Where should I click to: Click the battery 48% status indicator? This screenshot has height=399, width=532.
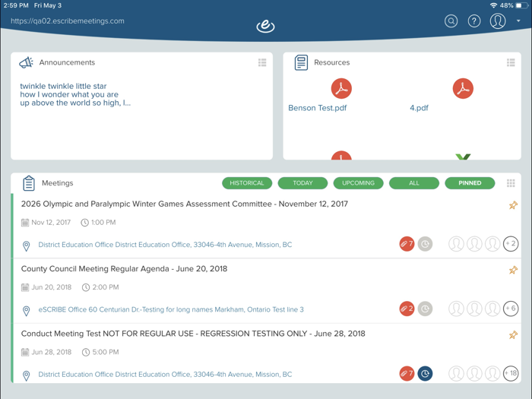pyautogui.click(x=512, y=5)
